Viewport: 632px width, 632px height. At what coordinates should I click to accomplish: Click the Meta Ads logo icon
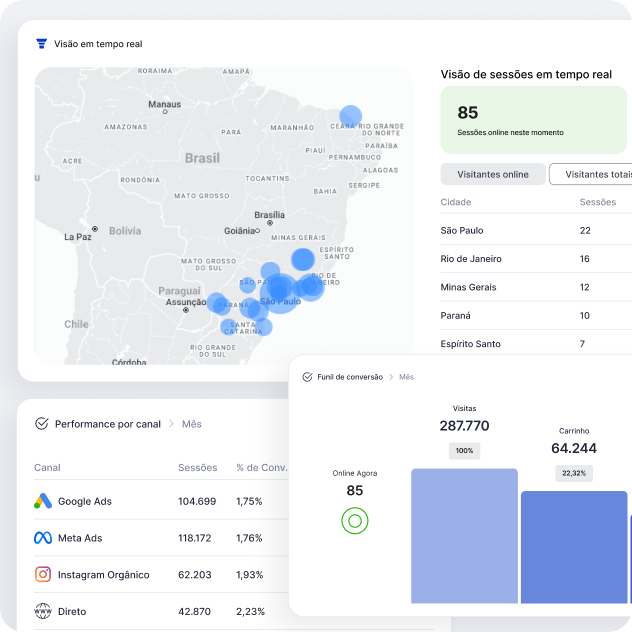43,538
